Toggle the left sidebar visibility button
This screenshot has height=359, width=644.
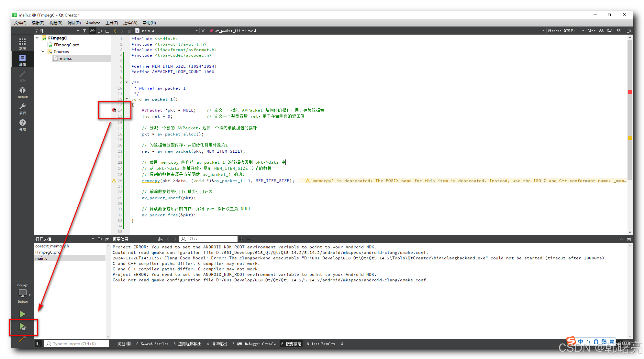coord(38,344)
